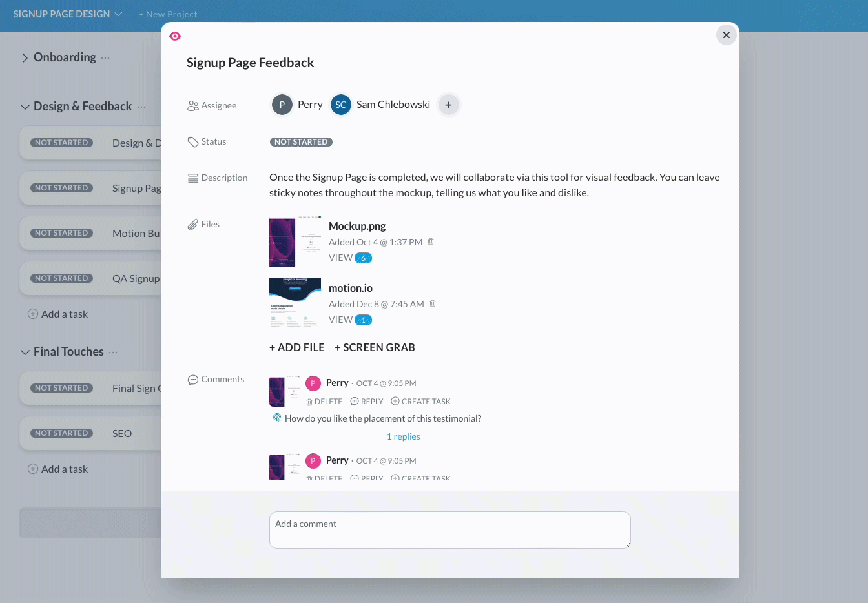This screenshot has width=868, height=603.
Task: Create task from Perry's testimonial comment
Action: (421, 402)
